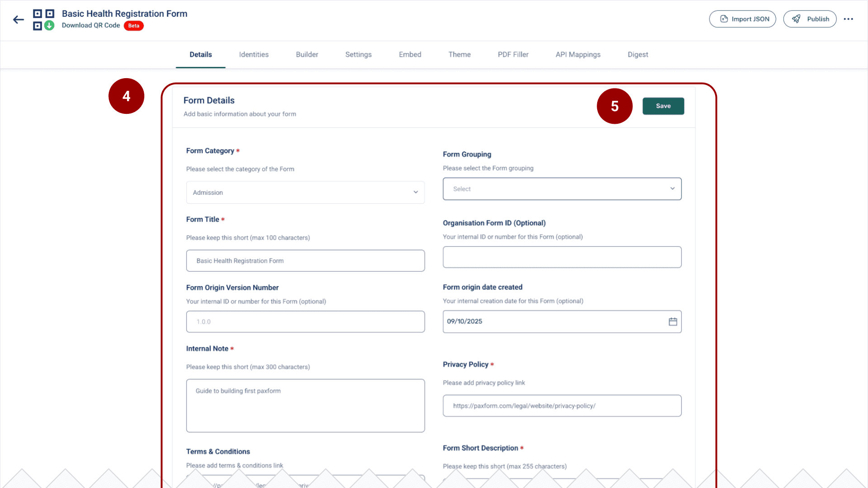Click the Beta badge
The width and height of the screenshot is (868, 488).
(133, 26)
